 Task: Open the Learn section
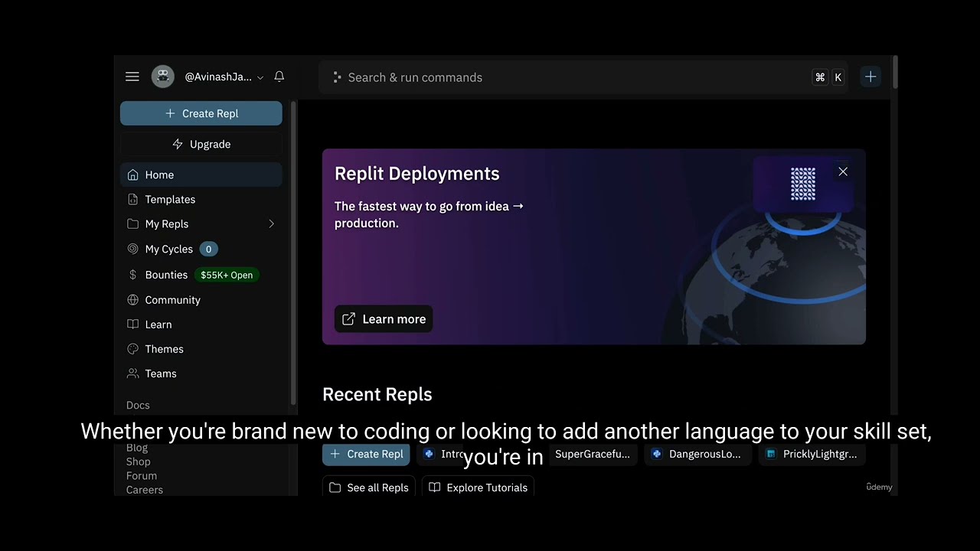pos(201,324)
